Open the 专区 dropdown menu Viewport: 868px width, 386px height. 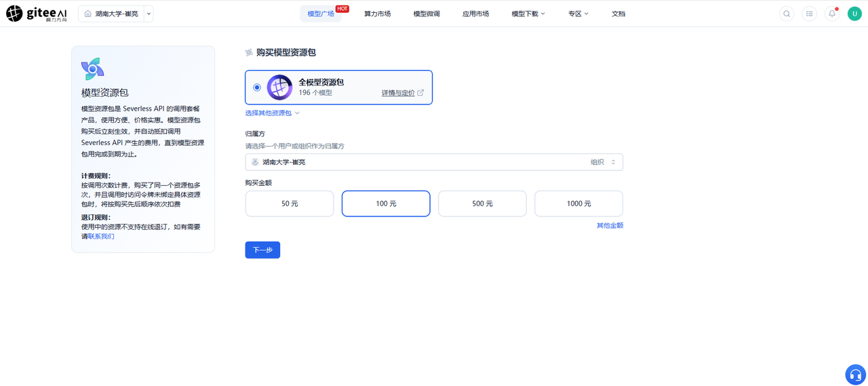[x=578, y=14]
